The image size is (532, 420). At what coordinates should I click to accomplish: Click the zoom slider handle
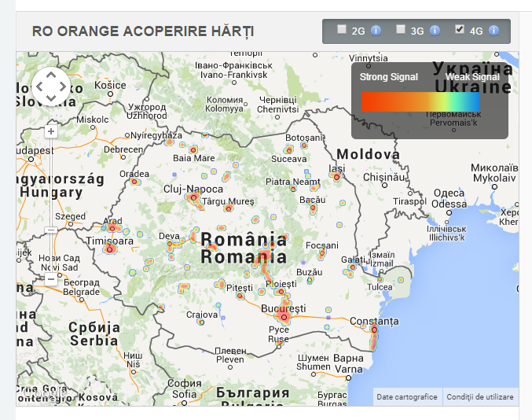(x=51, y=230)
